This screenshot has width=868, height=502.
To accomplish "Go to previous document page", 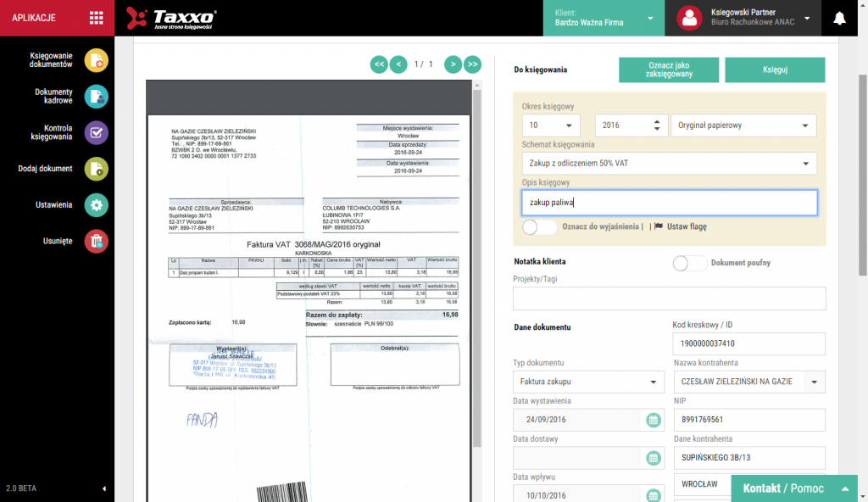I will coord(398,64).
